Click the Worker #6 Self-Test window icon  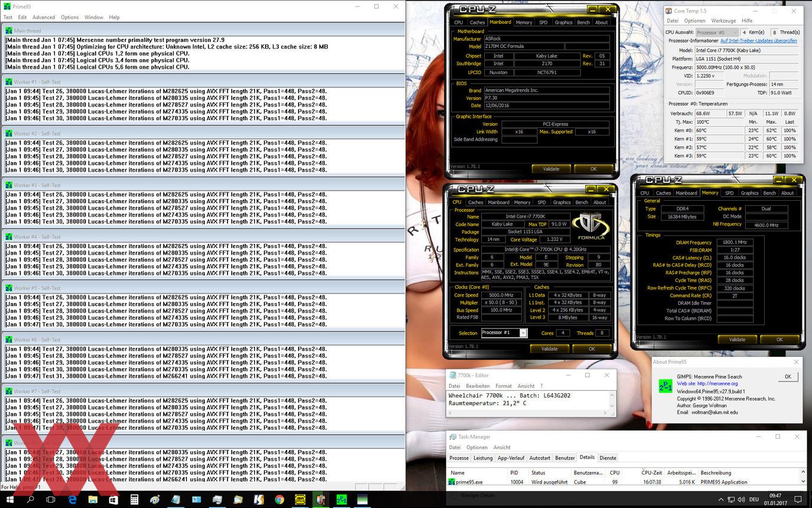point(9,339)
